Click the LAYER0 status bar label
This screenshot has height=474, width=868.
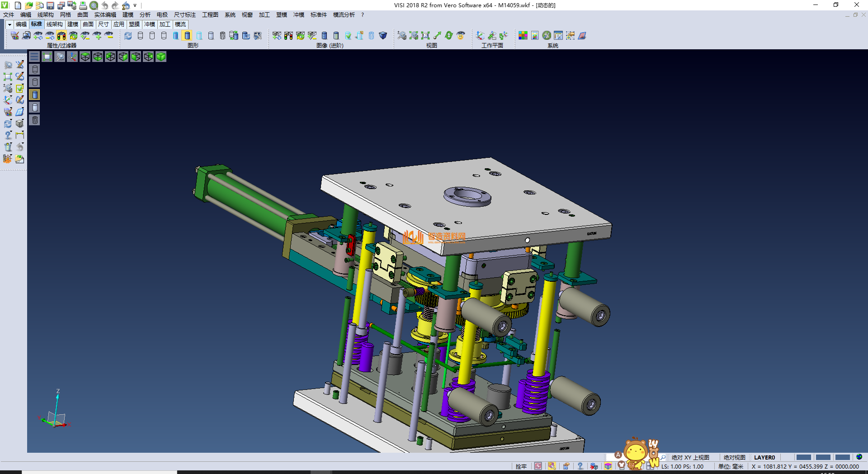coord(764,457)
